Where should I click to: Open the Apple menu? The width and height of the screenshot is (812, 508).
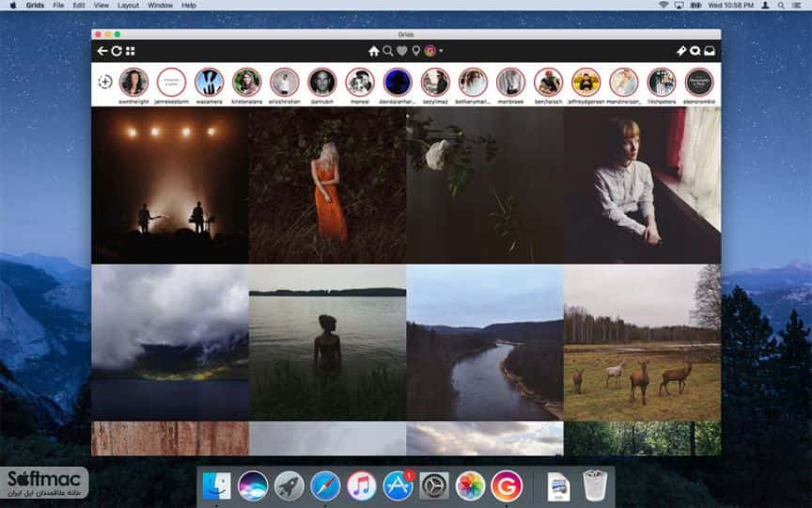point(12,6)
